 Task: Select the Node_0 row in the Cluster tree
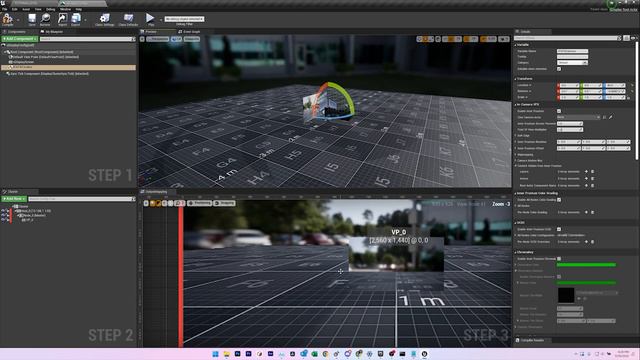34,216
